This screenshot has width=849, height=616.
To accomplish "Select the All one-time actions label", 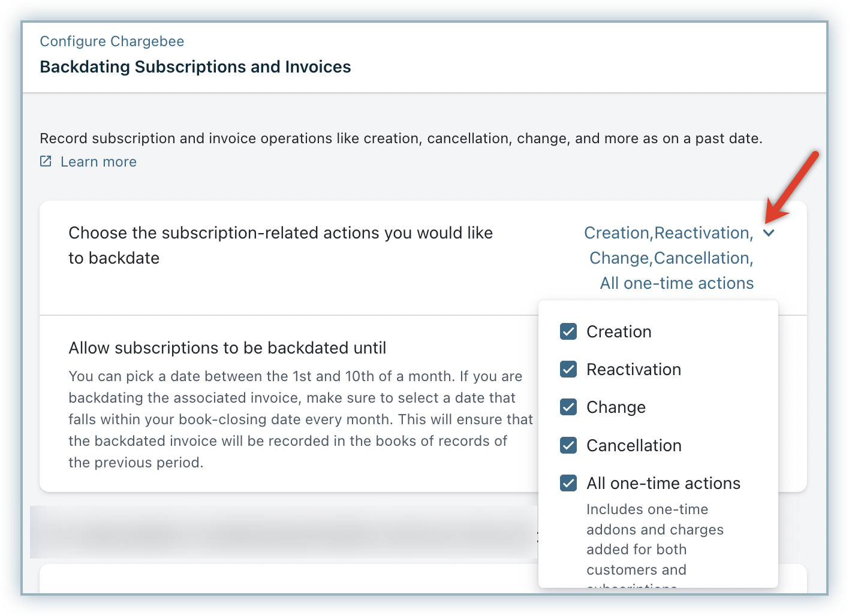I will (663, 483).
